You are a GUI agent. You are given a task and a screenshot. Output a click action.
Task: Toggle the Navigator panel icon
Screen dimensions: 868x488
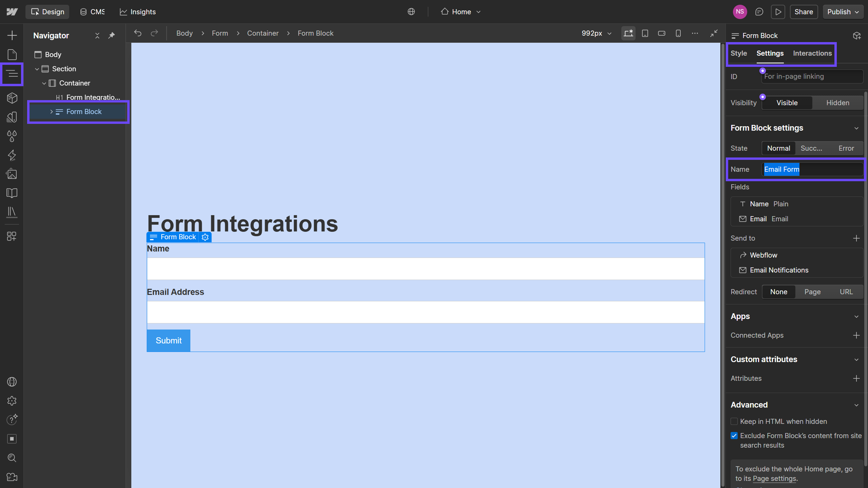click(x=12, y=73)
